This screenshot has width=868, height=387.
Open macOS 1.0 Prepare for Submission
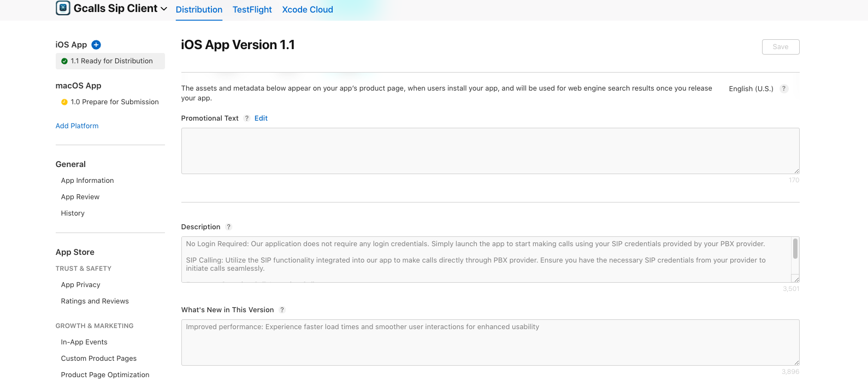pyautogui.click(x=114, y=102)
